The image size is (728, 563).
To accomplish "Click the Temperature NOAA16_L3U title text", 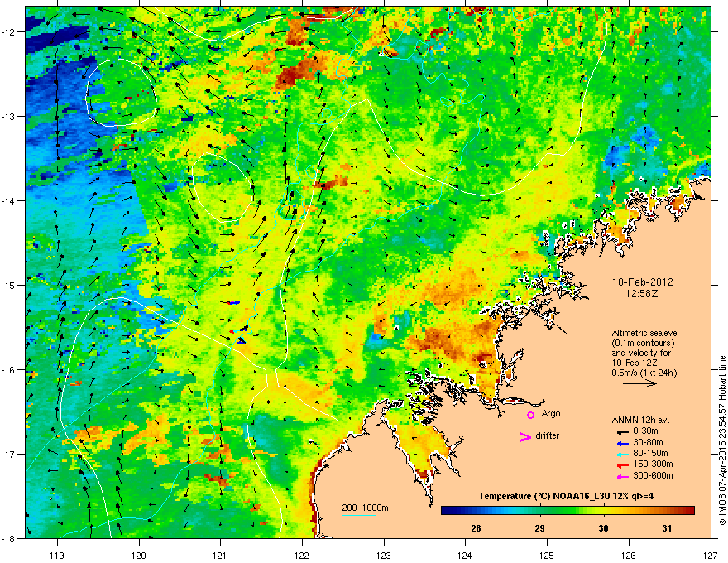I will [x=566, y=496].
